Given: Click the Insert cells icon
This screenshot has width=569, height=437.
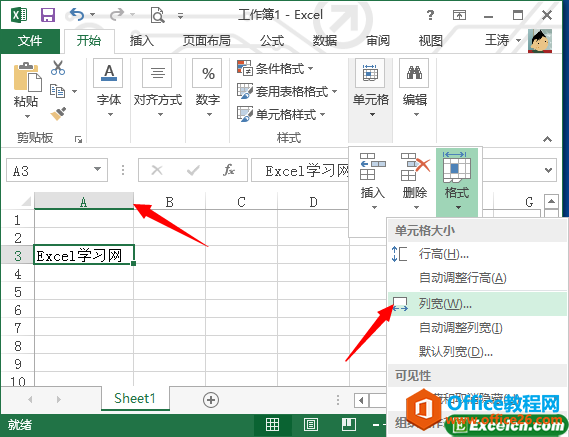Looking at the screenshot, I should (373, 167).
